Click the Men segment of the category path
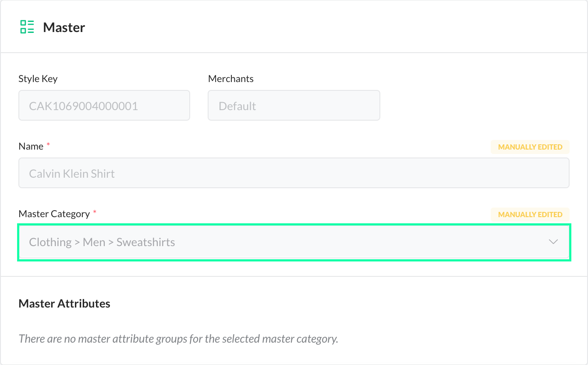The image size is (588, 365). point(94,242)
